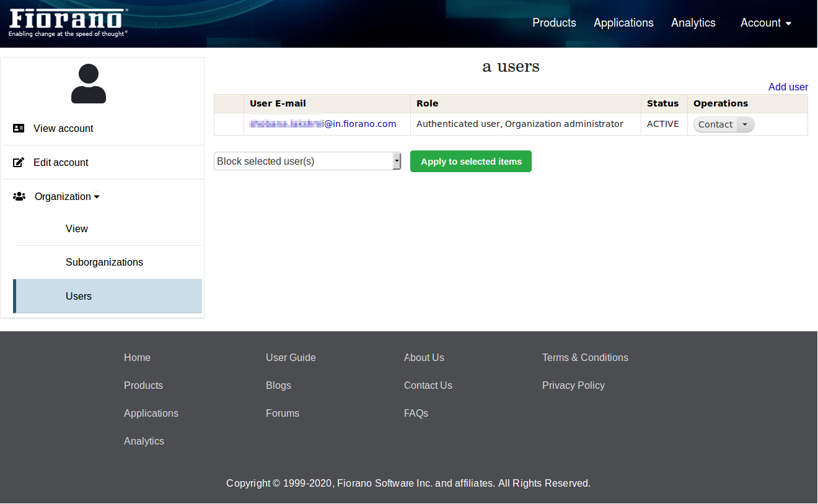Select the Users sidebar item
Screen dimensions: 818x504
79,296
